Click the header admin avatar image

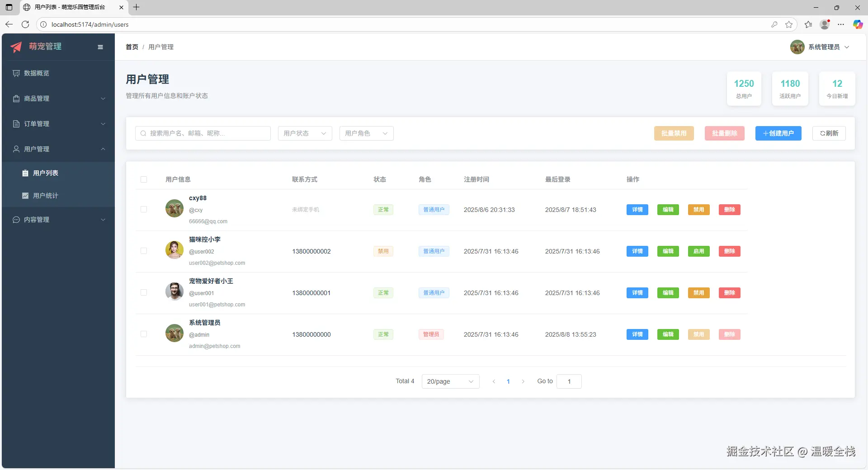coord(797,47)
